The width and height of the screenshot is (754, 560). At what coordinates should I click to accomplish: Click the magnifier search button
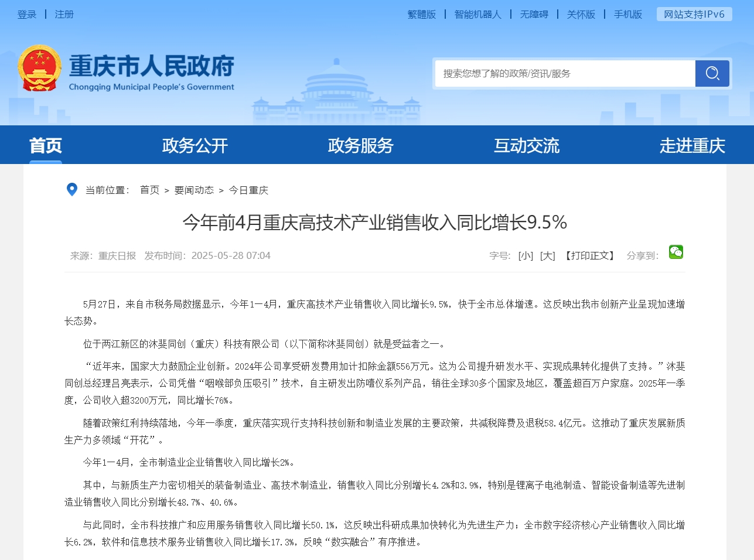coord(712,73)
